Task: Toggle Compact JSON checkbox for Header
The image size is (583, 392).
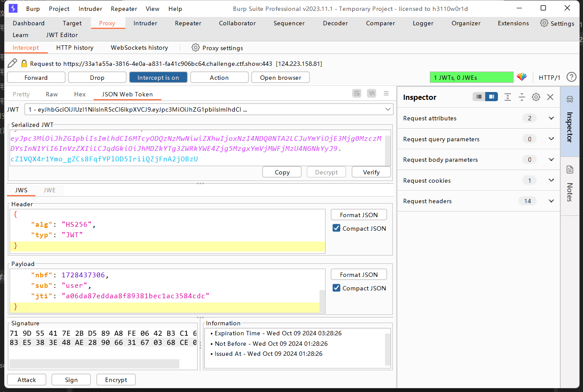Action: pos(336,228)
